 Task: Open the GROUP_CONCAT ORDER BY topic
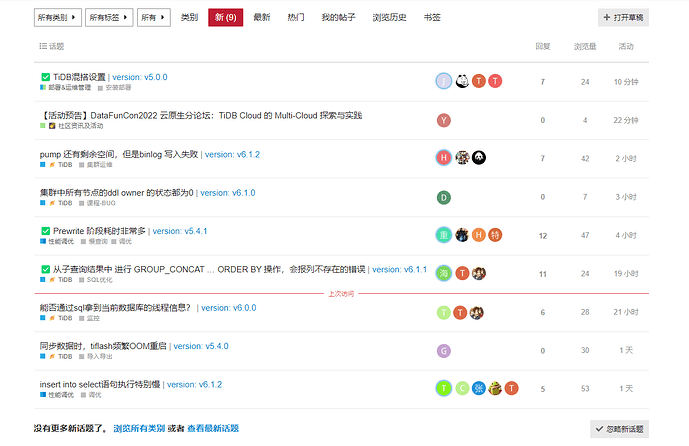(x=209, y=269)
